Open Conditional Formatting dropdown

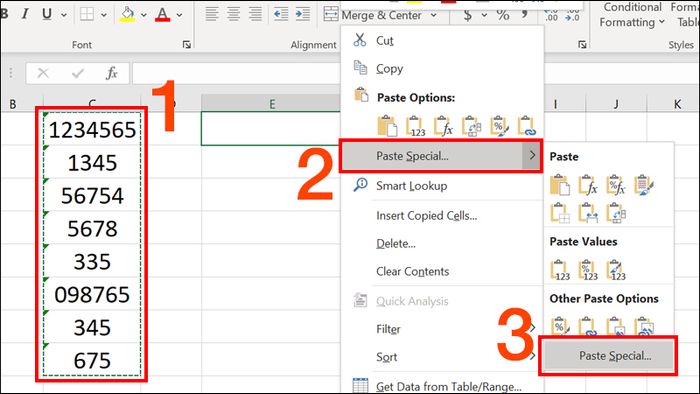point(632,15)
